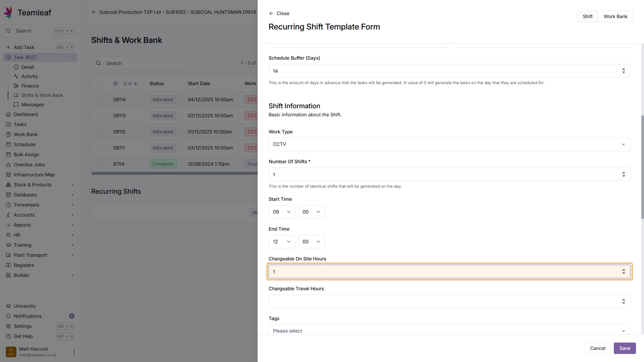Click the Get Help question icon
644x362 pixels.
click(x=8, y=336)
